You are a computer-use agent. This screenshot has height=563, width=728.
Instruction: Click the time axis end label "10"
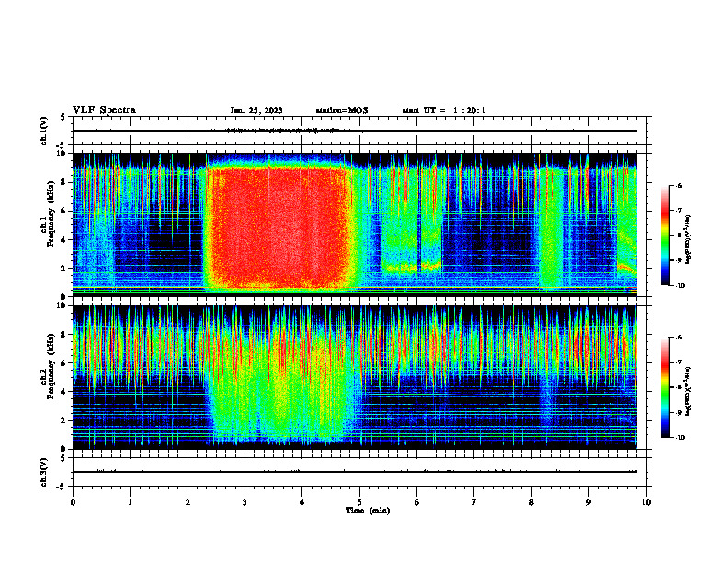[x=646, y=502]
